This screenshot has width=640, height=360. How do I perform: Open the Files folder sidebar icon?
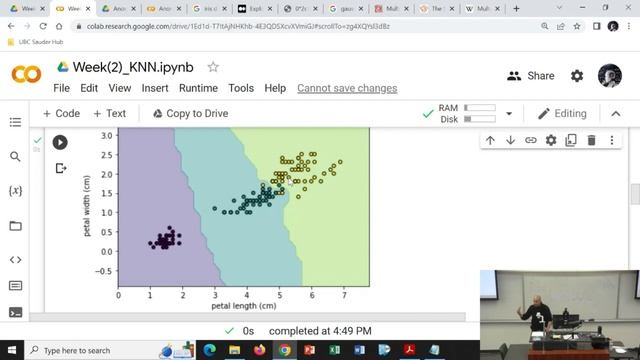(16, 226)
